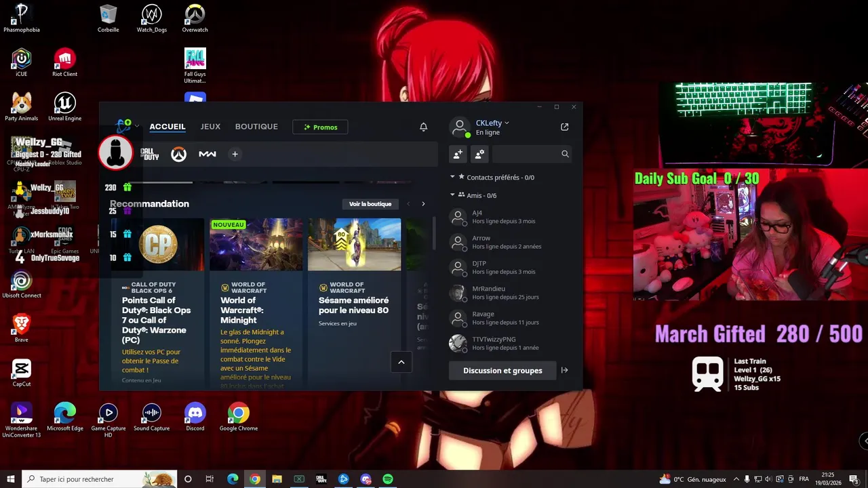
Task: Open the JEUX tab
Action: point(210,127)
